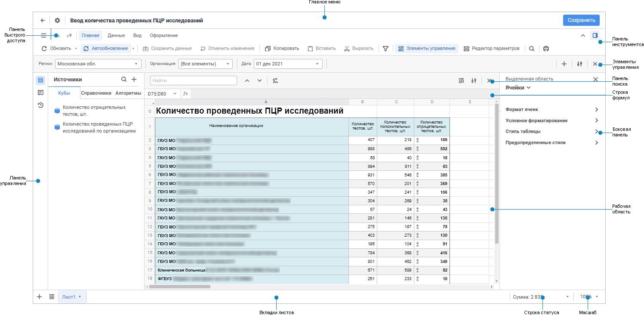Open the Обновить dropdown arrow
Viewport: 644px width, 315px height.
tap(76, 49)
